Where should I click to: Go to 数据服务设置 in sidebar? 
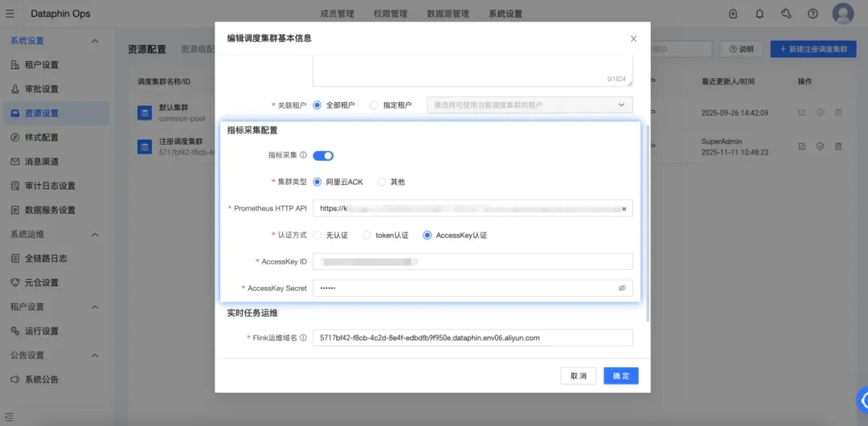point(55,210)
